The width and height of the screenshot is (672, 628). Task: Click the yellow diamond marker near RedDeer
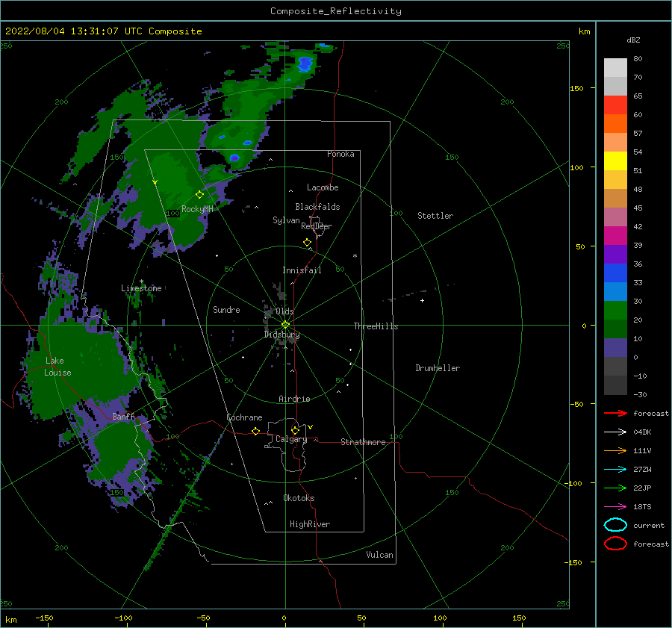pyautogui.click(x=308, y=243)
